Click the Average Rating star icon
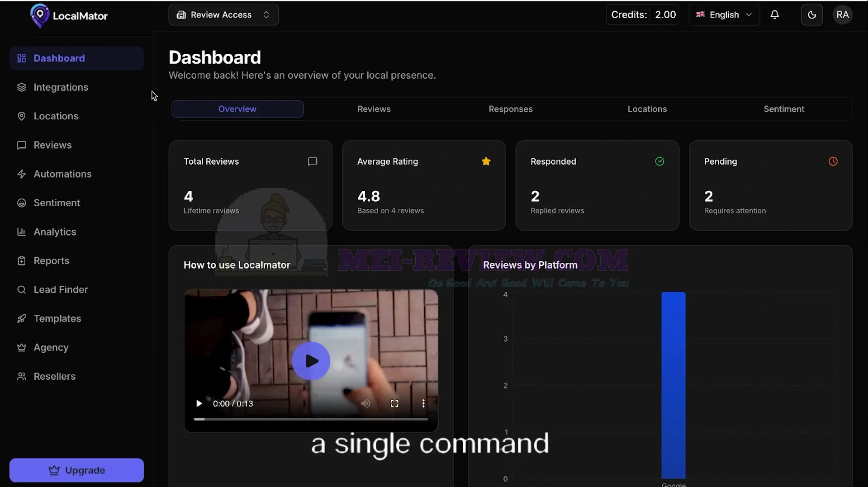This screenshot has width=868, height=487. pos(486,161)
